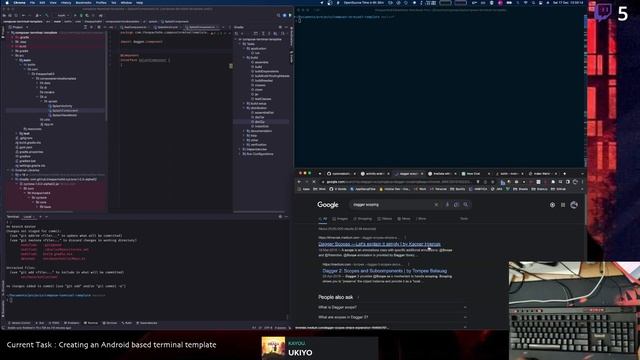640x360 pixels.
Task: Click the Google account avatar
Action: click(x=574, y=205)
